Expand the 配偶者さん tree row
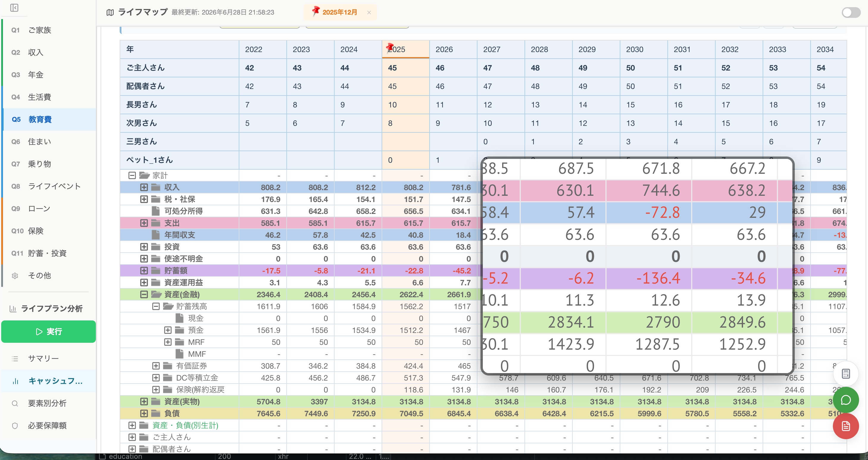This screenshot has width=868, height=460. (132, 449)
